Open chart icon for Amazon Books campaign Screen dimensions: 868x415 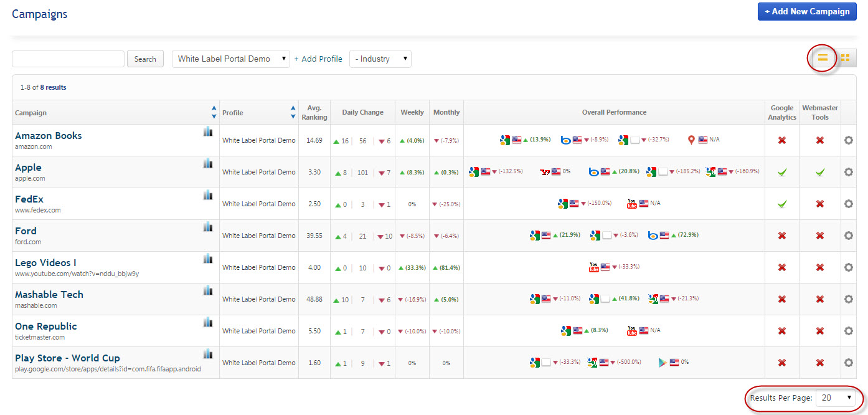208,131
